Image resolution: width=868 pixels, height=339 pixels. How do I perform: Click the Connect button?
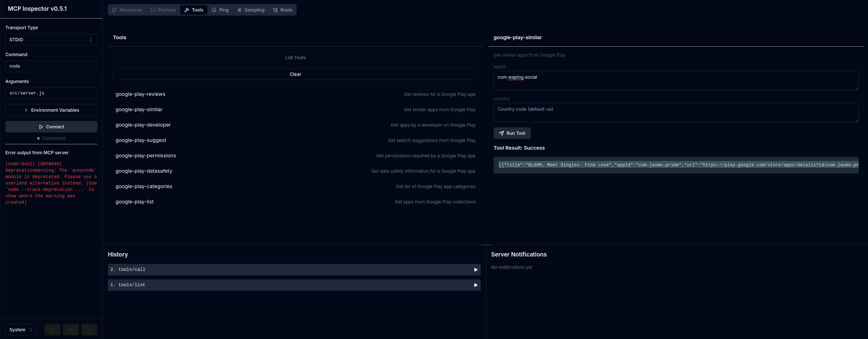(x=51, y=127)
